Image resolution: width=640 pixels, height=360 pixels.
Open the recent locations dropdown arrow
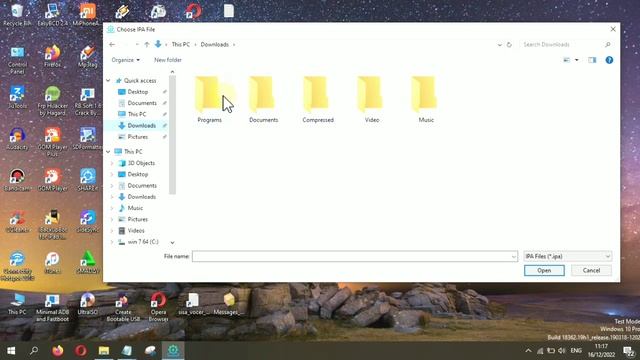click(137, 44)
